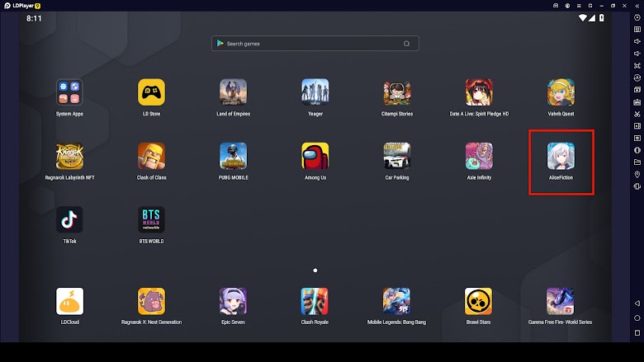
Task: Open TikTok
Action: [x=69, y=219]
